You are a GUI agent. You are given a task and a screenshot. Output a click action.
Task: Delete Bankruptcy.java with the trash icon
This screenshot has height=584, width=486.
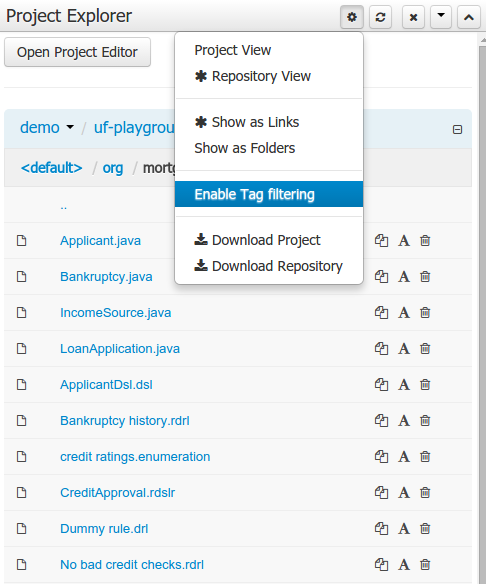[x=425, y=277]
